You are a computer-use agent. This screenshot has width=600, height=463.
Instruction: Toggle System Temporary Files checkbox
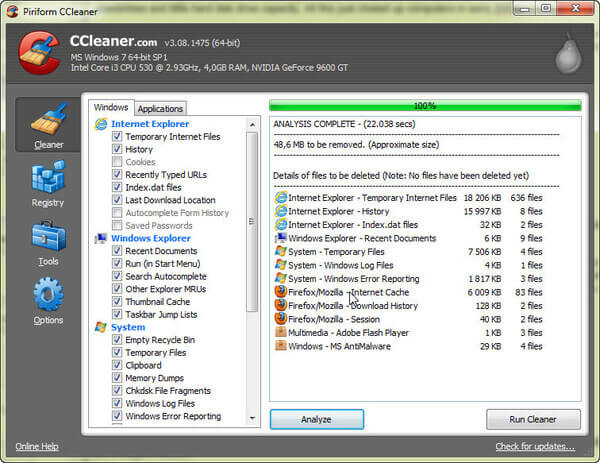point(117,352)
